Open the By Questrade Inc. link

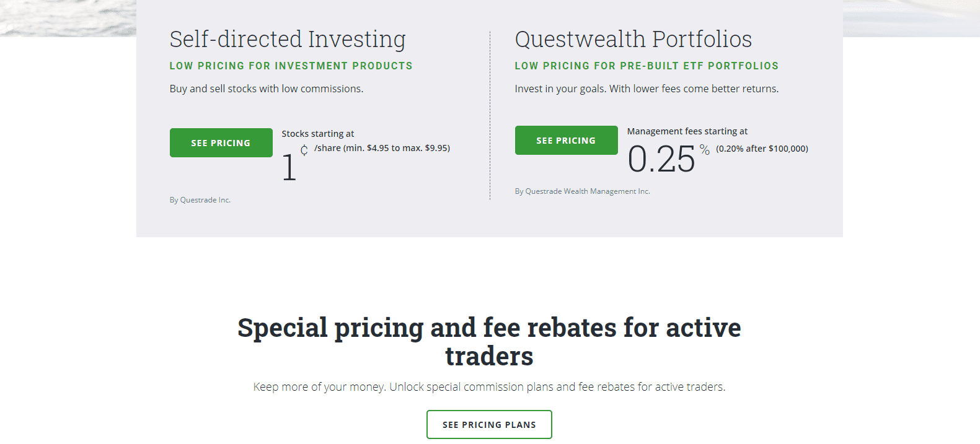click(x=200, y=199)
